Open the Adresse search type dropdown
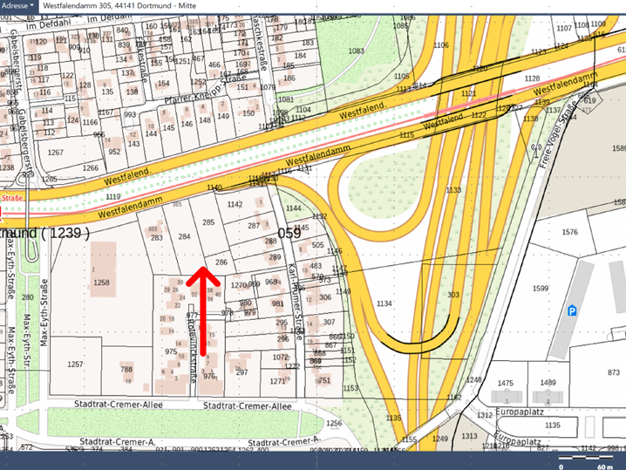 18,6
